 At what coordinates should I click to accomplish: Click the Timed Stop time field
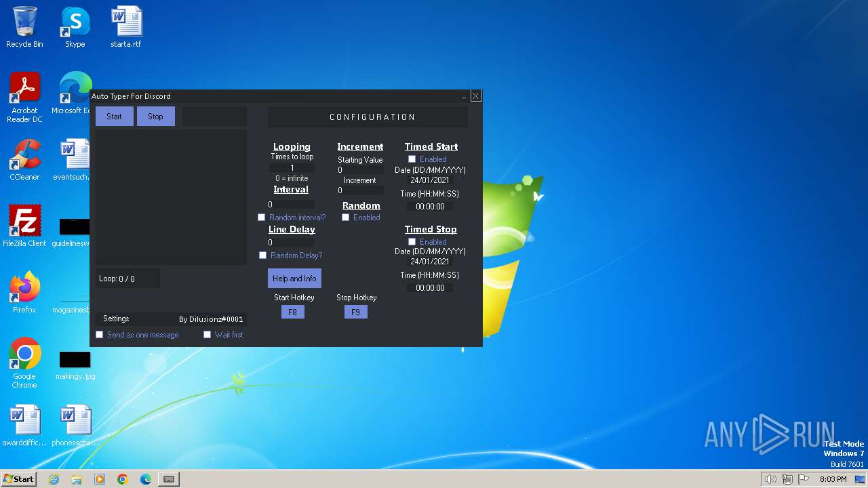[429, 287]
